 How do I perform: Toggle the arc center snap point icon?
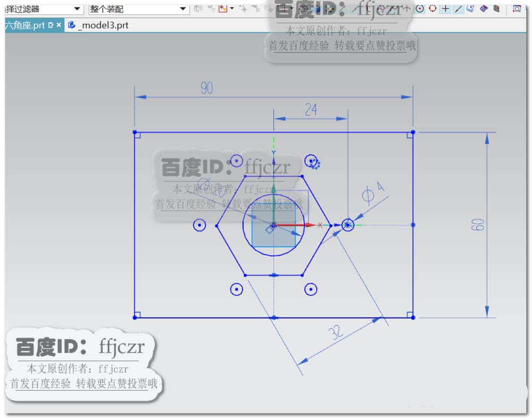420,9
